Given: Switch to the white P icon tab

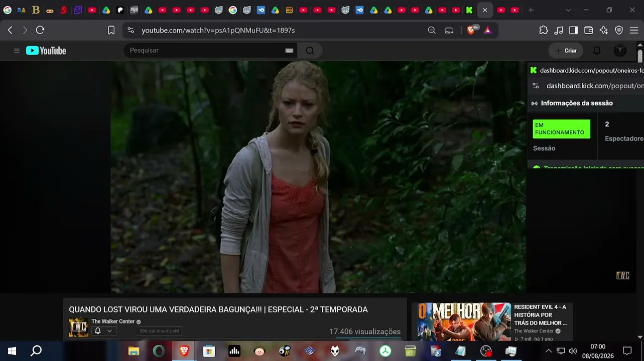Looking at the screenshot, I should point(120,10).
